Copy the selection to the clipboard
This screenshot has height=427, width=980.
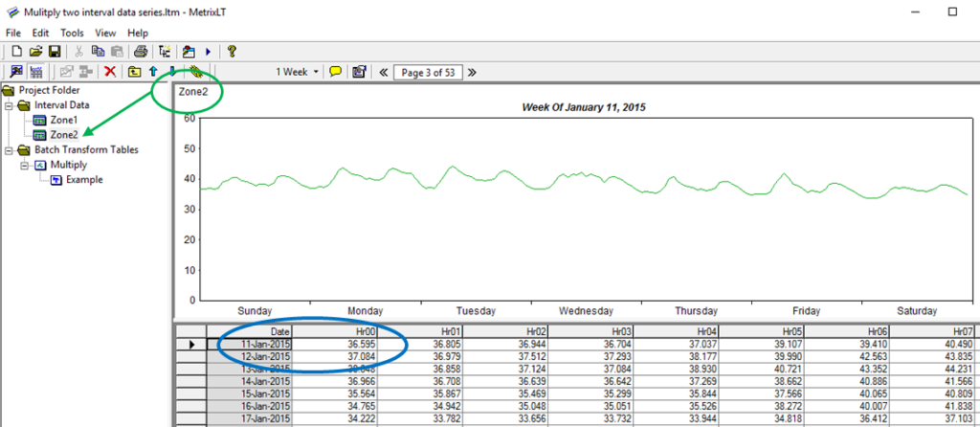[x=98, y=51]
